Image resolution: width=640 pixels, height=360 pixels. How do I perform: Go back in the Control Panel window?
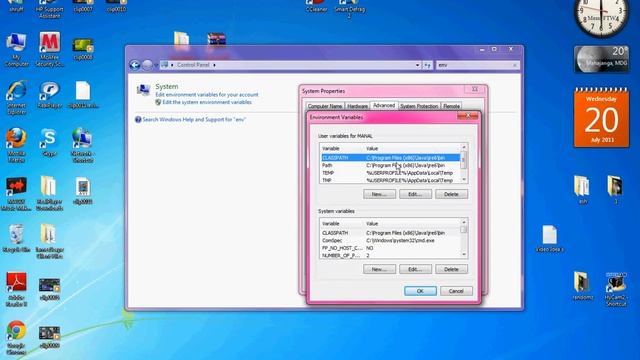click(x=135, y=64)
